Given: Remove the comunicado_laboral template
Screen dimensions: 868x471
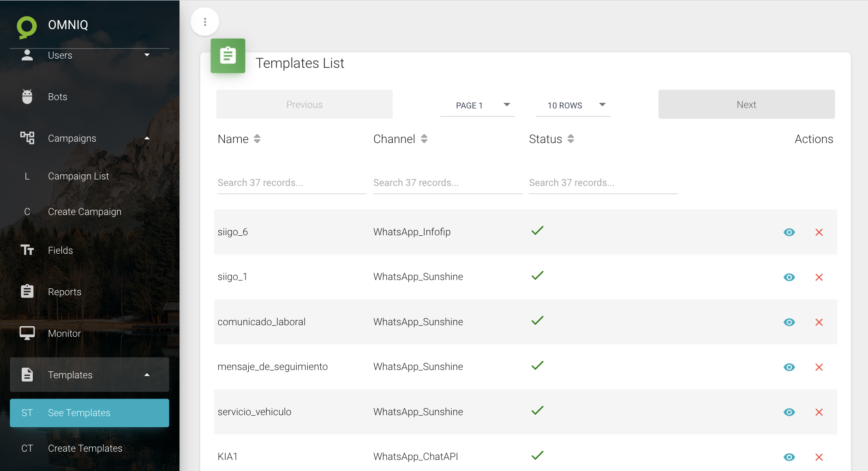Looking at the screenshot, I should coord(819,322).
